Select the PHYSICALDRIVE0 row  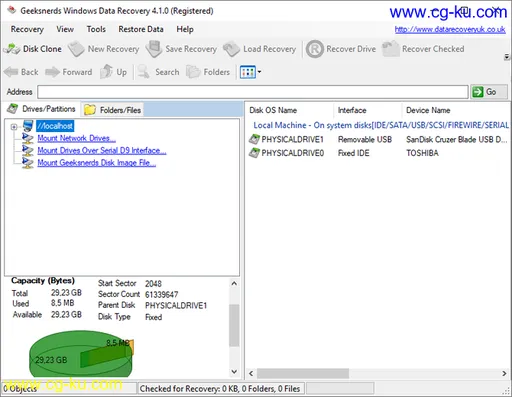tap(378, 153)
